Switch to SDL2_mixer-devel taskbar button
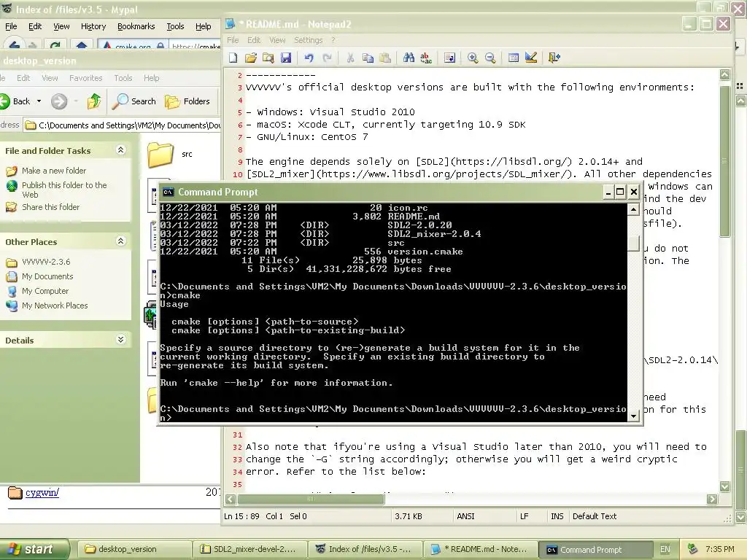Viewport: 747px width, 560px height. 250,549
